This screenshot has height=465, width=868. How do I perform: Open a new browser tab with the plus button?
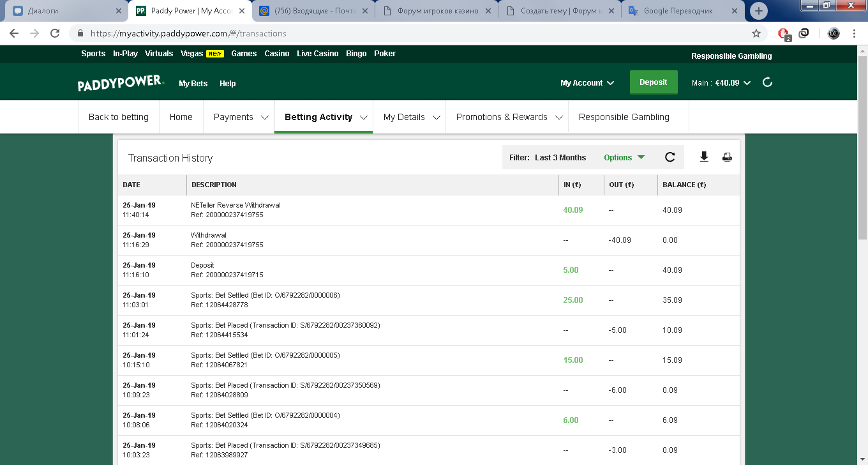click(x=758, y=11)
